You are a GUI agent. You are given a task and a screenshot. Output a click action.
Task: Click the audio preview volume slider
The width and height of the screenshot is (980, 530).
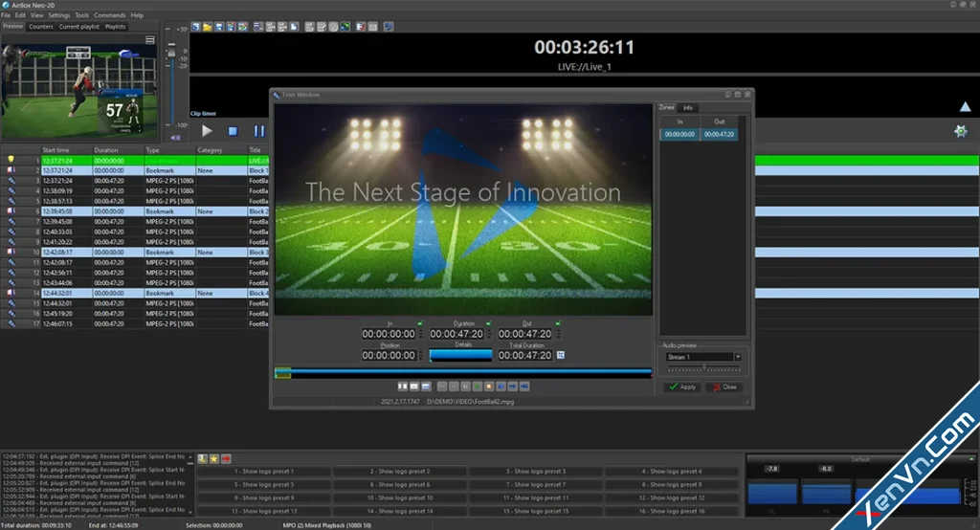tap(703, 369)
